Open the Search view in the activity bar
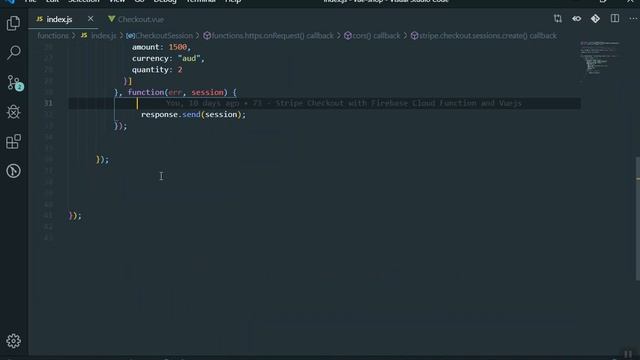Screen dimensions: 640x360 point(13,52)
